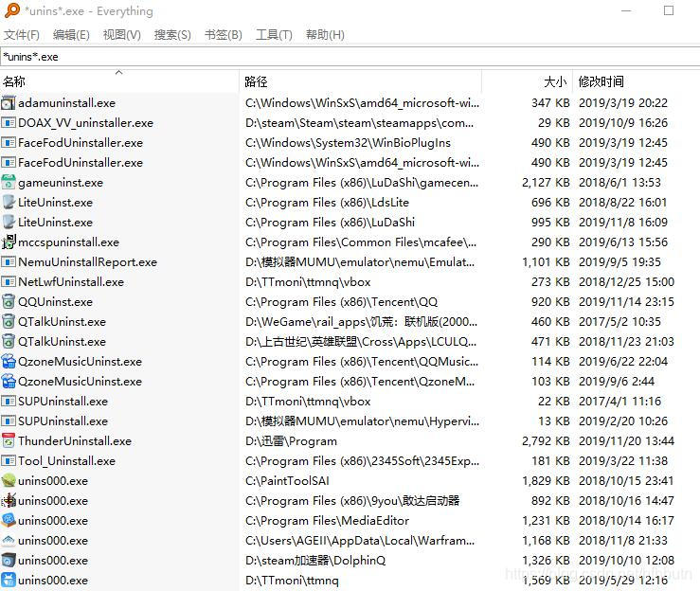This screenshot has width=700, height=591.
Task: Select the DOAX_VV_uninstaller.exe file name
Action: tap(85, 123)
